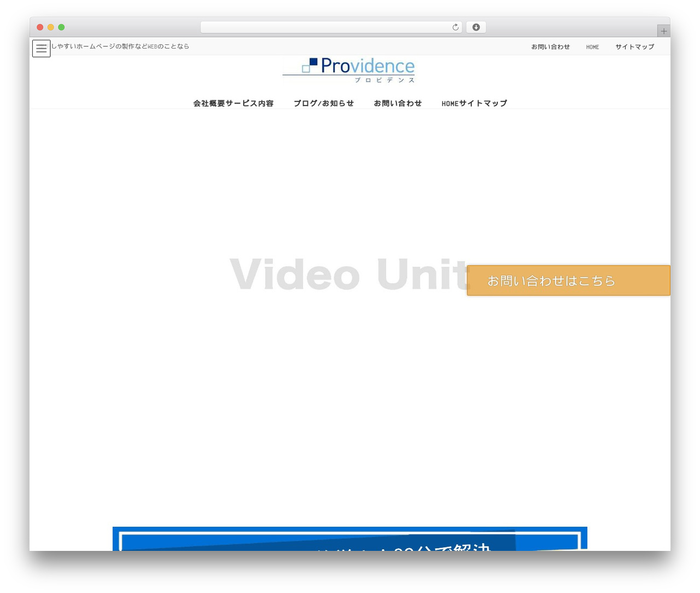Open お問い合わせ link in top bar
700x593 pixels.
(550, 47)
